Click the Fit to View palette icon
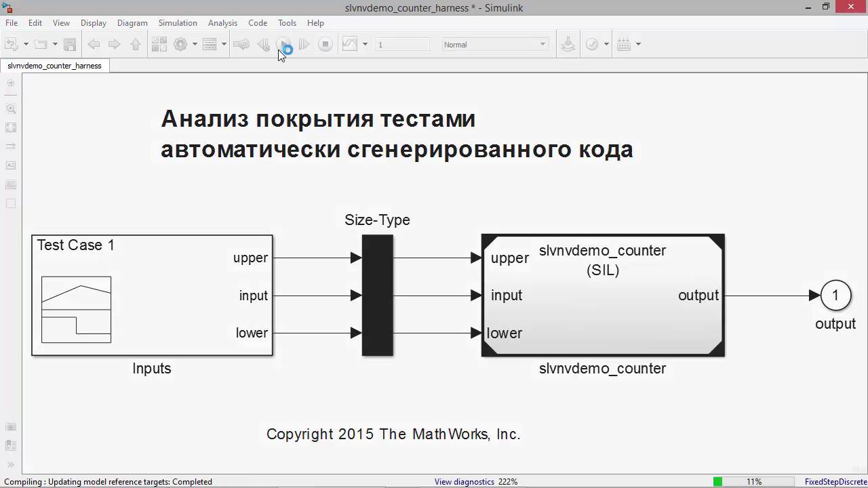 (x=11, y=127)
